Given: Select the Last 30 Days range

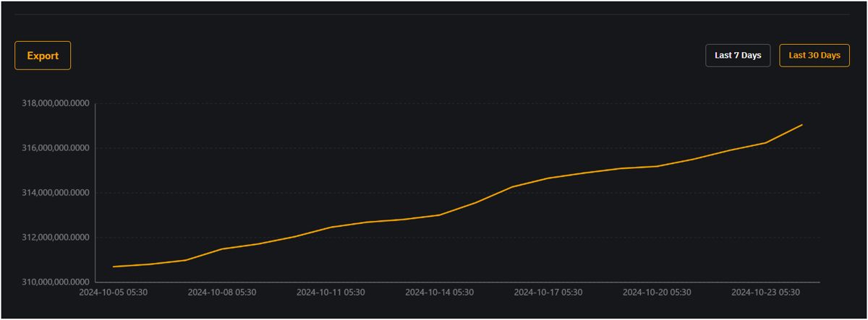Looking at the screenshot, I should [x=814, y=56].
